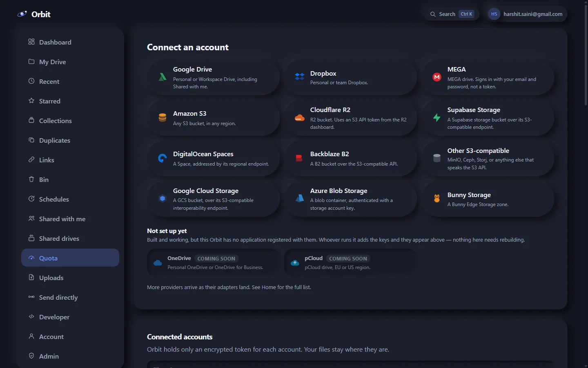
Task: Click the Dropbox logo icon
Action: pos(300,77)
